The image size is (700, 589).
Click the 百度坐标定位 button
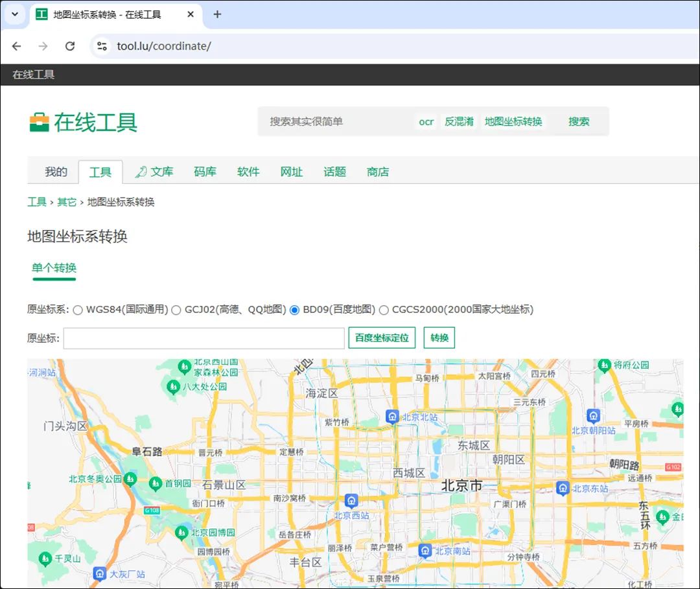382,338
